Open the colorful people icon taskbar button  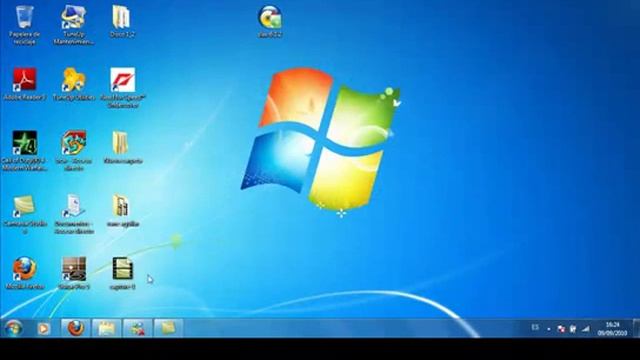(138, 328)
